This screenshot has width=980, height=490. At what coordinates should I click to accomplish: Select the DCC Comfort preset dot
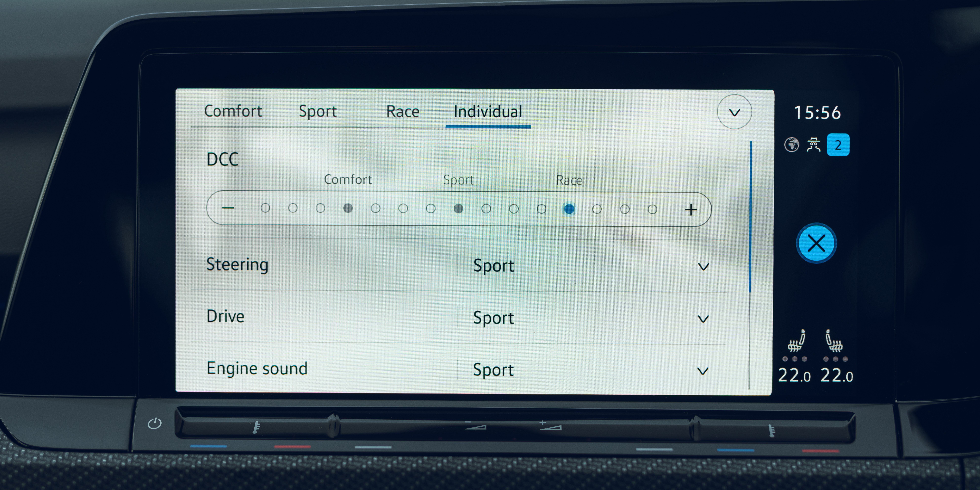coord(348,208)
